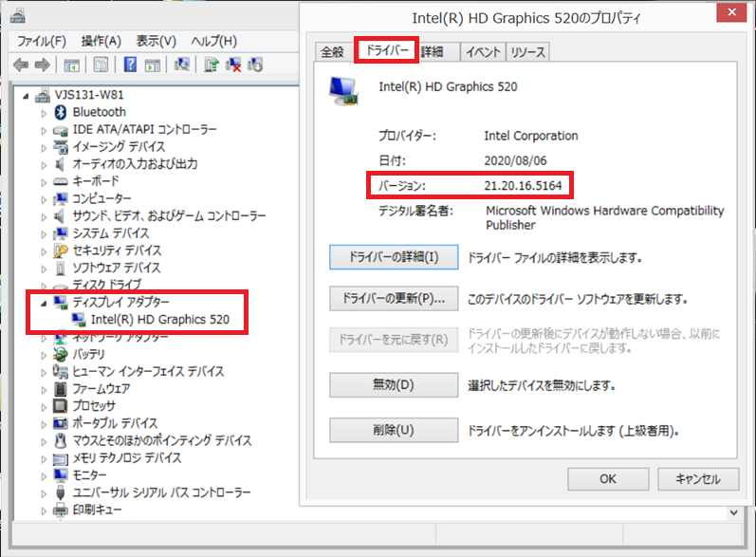756x557 pixels.
Task: Click the action pane toolbar icon
Action: (153, 65)
